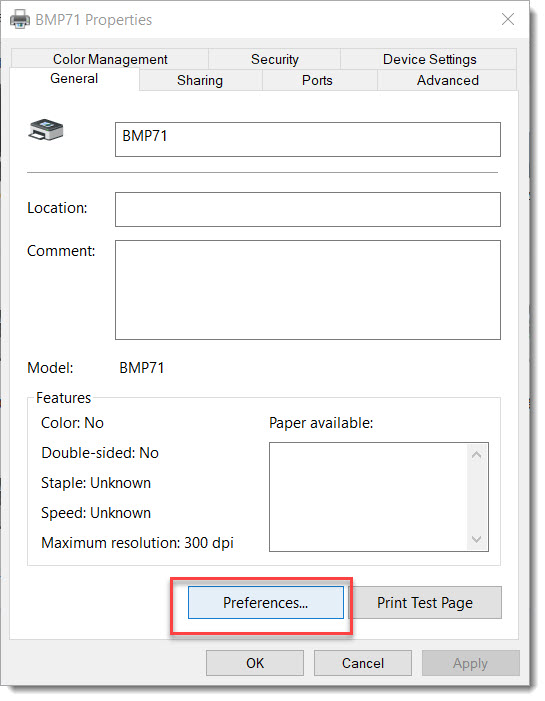Switch to the Ports tab
This screenshot has width=545, height=701.
pos(317,80)
